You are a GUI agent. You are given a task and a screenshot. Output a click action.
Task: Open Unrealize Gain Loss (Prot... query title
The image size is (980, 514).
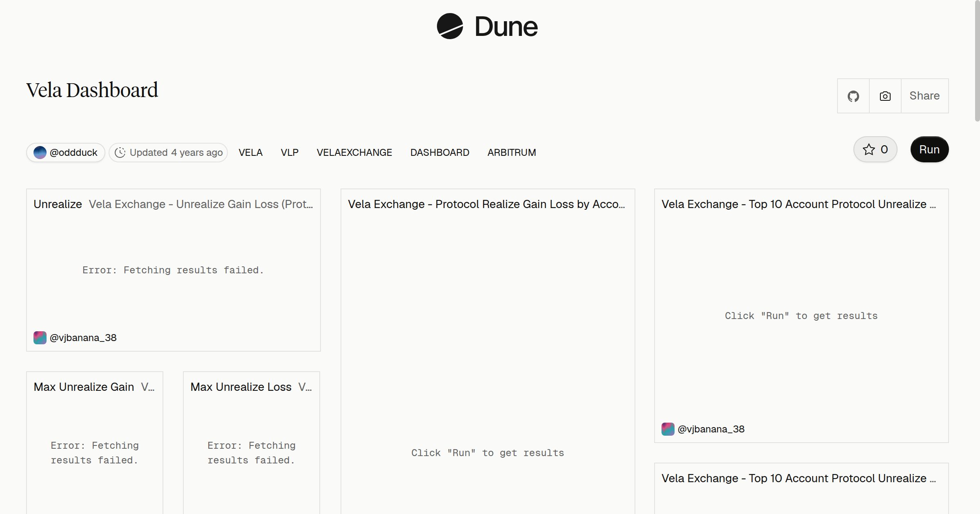(201, 204)
